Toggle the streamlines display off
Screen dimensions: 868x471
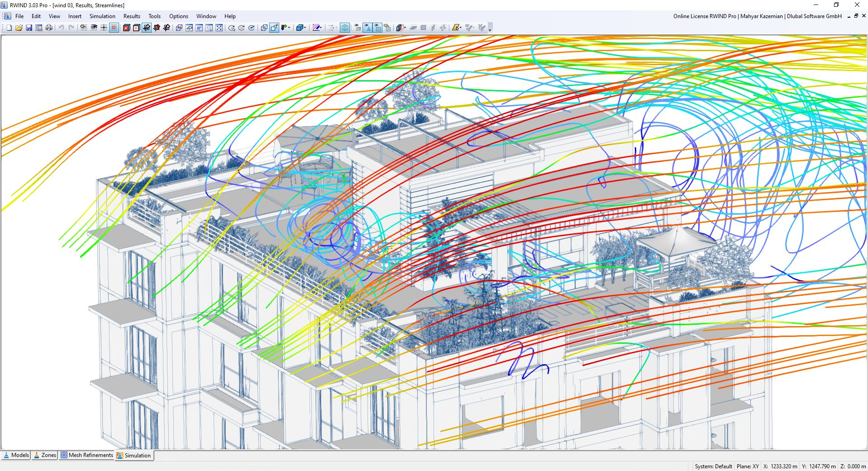(345, 28)
